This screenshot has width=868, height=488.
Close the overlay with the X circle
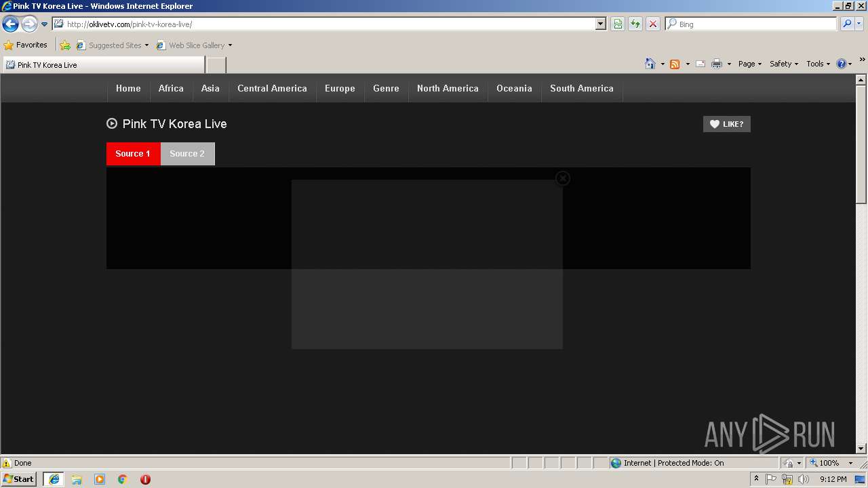(x=562, y=178)
